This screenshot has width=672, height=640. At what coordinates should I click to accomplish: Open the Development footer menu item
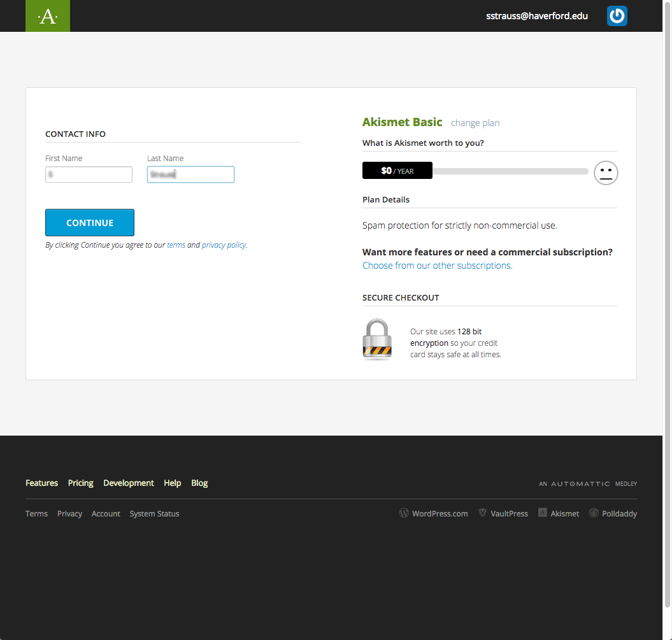pyautogui.click(x=129, y=483)
